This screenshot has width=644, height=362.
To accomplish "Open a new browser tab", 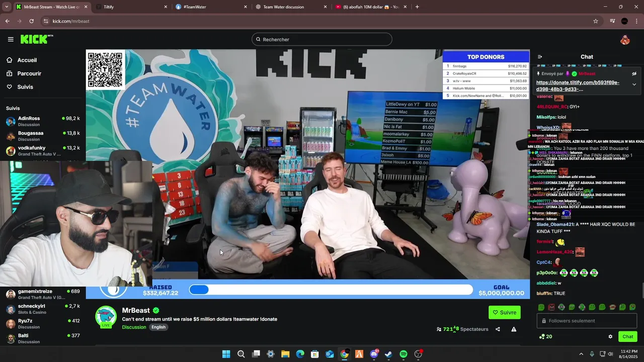I will point(417,7).
